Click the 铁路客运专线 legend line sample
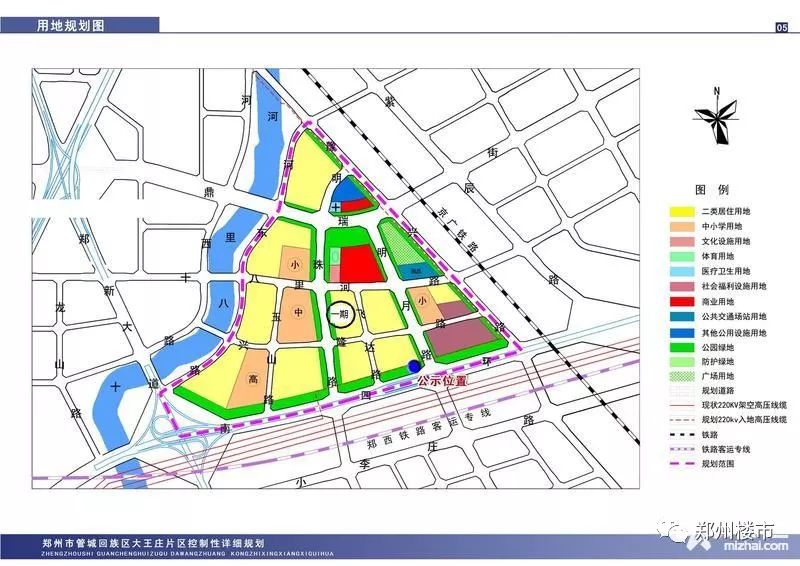Image resolution: width=800 pixels, height=566 pixels. coord(682,449)
